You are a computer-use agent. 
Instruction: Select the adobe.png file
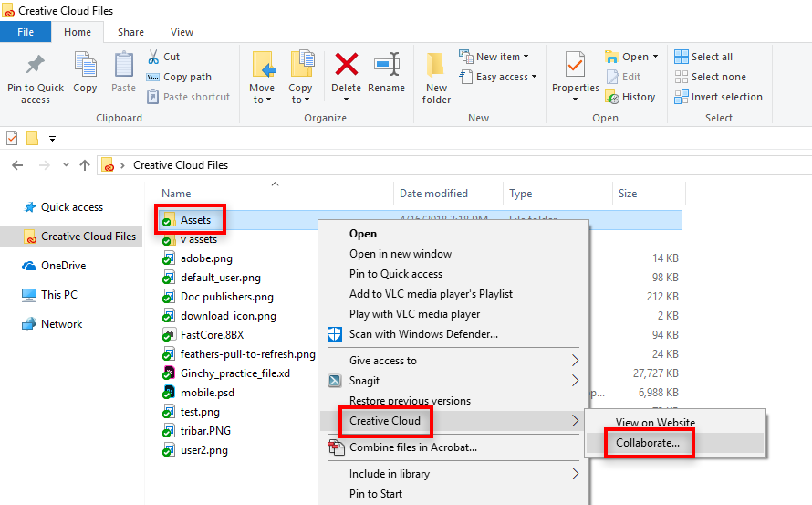[x=206, y=258]
